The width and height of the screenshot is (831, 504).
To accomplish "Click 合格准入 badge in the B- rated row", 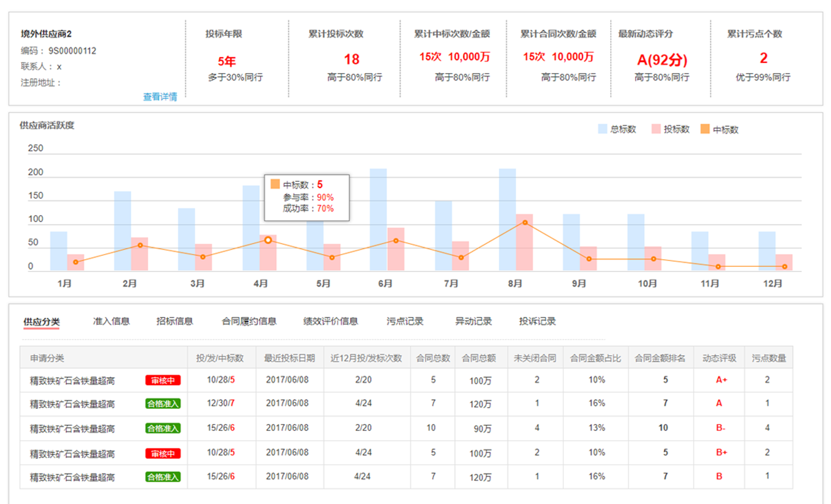I will (163, 428).
